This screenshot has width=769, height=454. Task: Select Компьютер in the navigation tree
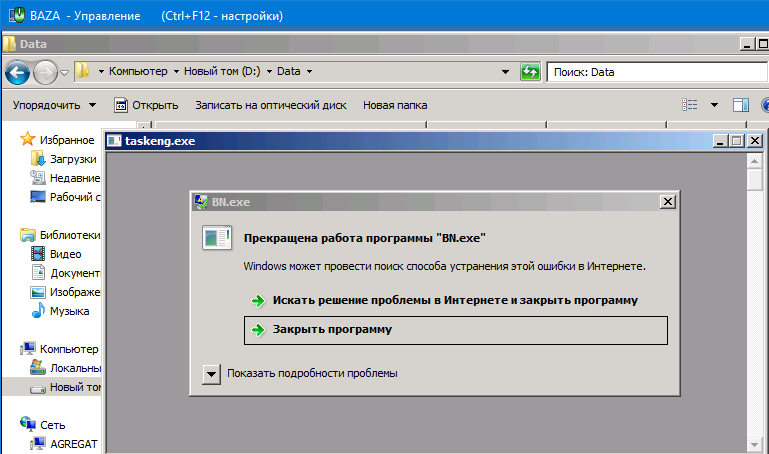coord(69,349)
